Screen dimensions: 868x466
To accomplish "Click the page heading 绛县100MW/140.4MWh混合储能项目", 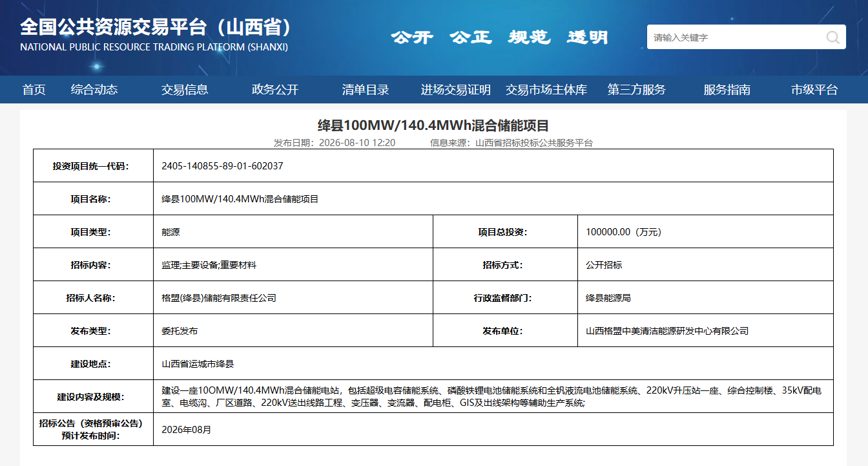I will (433, 125).
